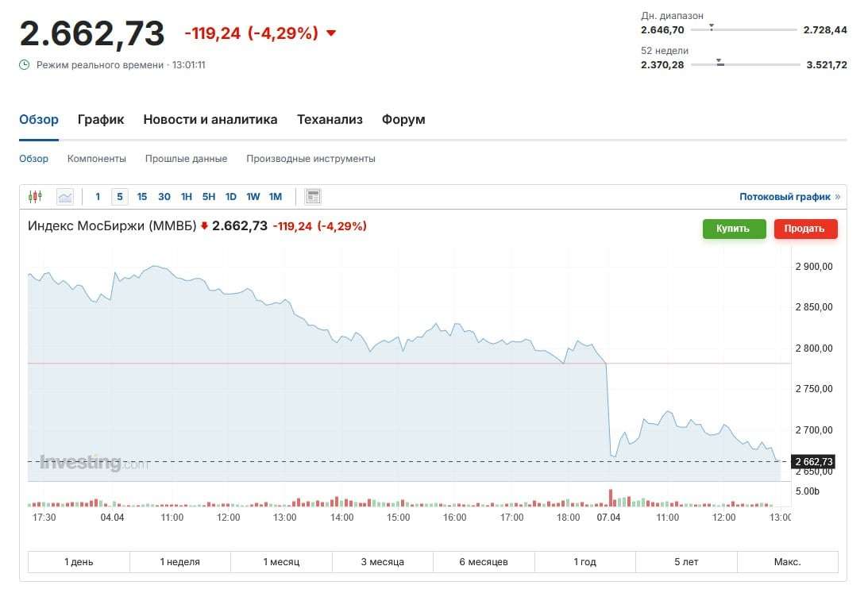Select the 1-minute interval
Screen dimensions: 868x593
(x=98, y=197)
